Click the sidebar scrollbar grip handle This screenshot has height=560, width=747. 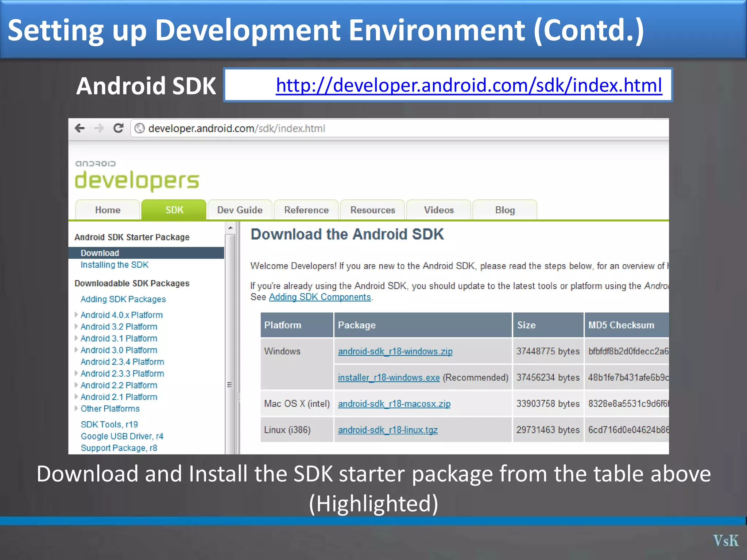pyautogui.click(x=230, y=385)
